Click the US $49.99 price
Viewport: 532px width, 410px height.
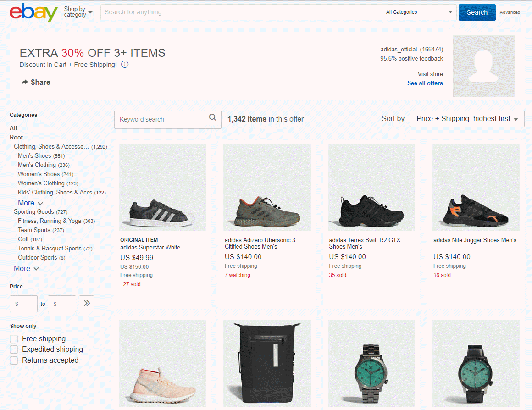(137, 258)
